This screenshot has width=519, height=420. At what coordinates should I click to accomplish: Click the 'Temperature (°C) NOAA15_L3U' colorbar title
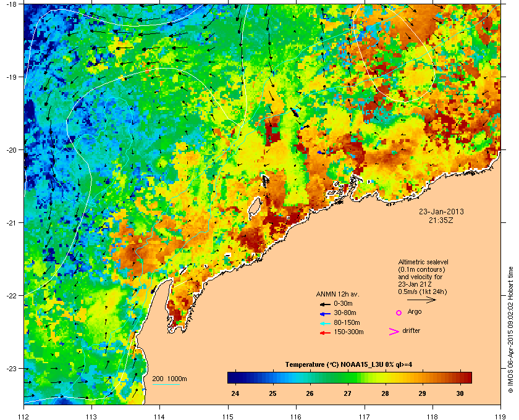pos(334,365)
